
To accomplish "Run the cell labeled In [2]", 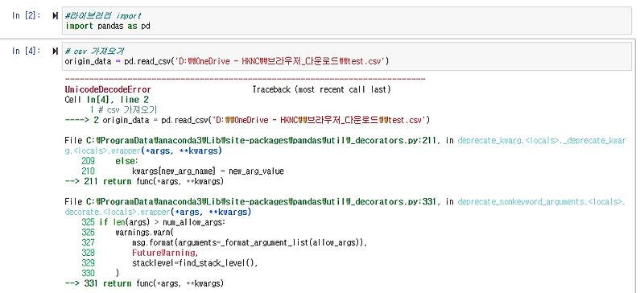I will (55, 16).
